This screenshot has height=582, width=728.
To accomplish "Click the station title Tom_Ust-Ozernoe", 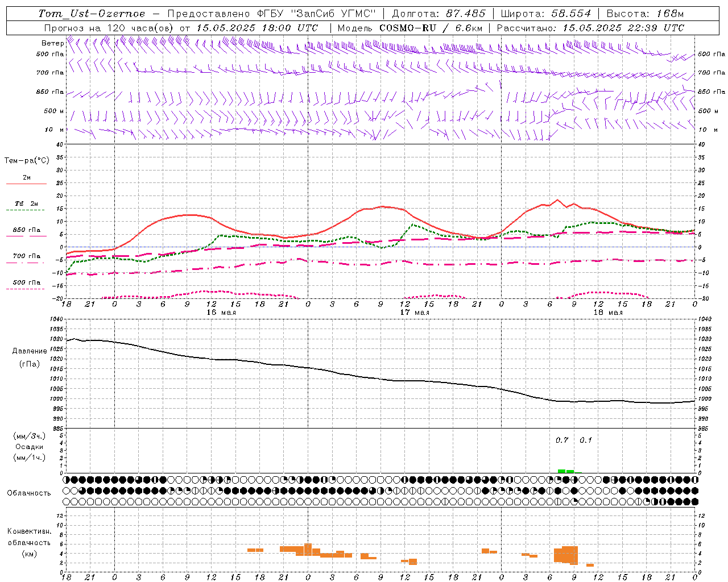I will pyautogui.click(x=92, y=14).
